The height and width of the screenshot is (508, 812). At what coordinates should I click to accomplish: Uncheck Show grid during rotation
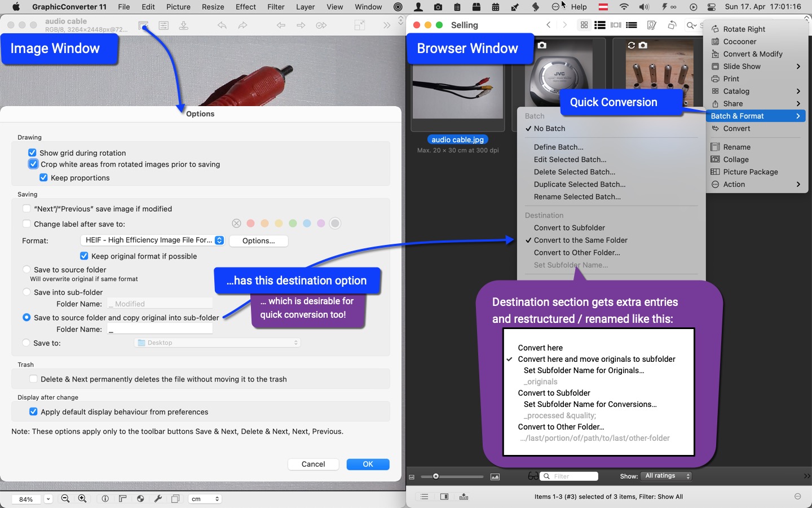pyautogui.click(x=32, y=152)
